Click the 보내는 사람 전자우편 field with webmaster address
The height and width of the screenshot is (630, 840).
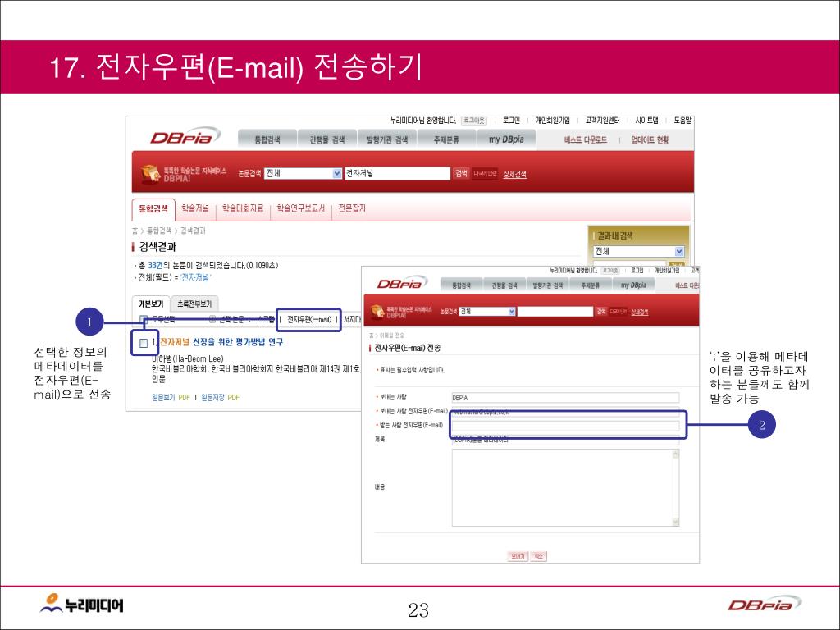(x=566, y=412)
